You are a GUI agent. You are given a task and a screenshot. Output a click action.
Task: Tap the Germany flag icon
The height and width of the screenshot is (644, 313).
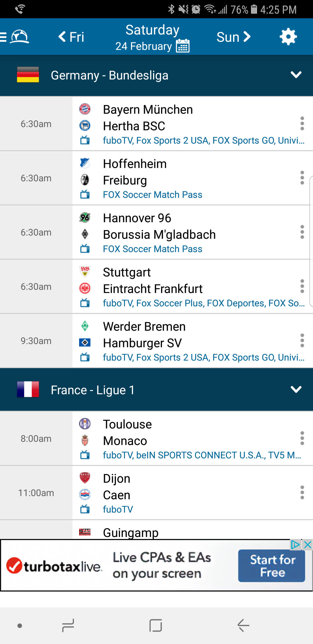[28, 75]
